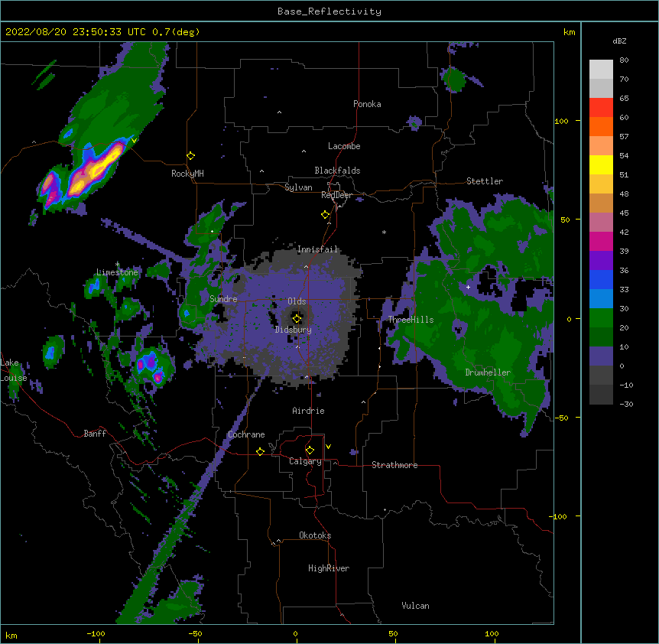This screenshot has width=659, height=644.
Task: Click the -100 tick on bottom axis
Action: click(96, 633)
